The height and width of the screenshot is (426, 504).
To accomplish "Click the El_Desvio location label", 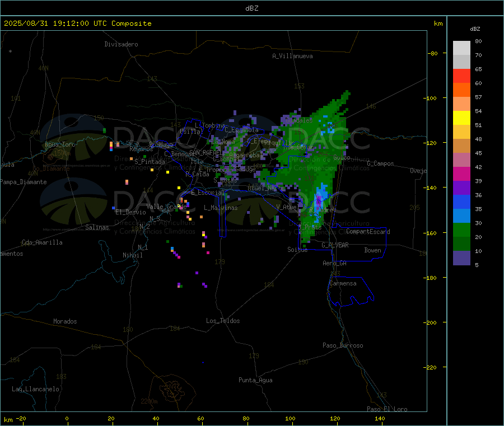I will [x=130, y=212].
